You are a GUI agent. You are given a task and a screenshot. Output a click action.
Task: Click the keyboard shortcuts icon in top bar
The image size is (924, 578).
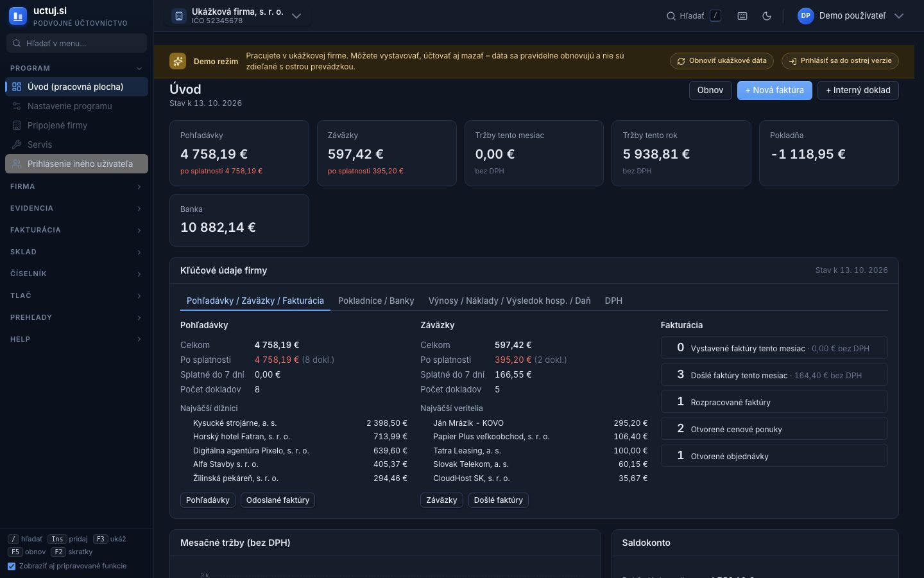(742, 16)
